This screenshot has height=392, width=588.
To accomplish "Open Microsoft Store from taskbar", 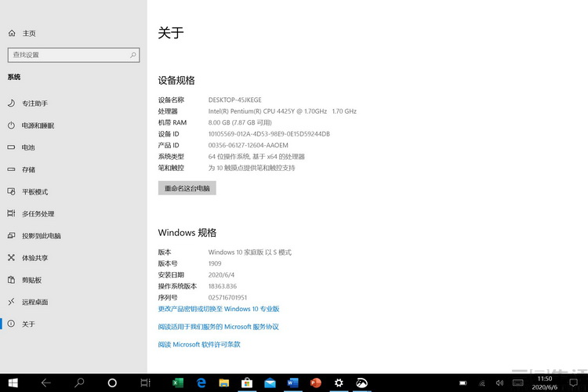I will coord(247,383).
